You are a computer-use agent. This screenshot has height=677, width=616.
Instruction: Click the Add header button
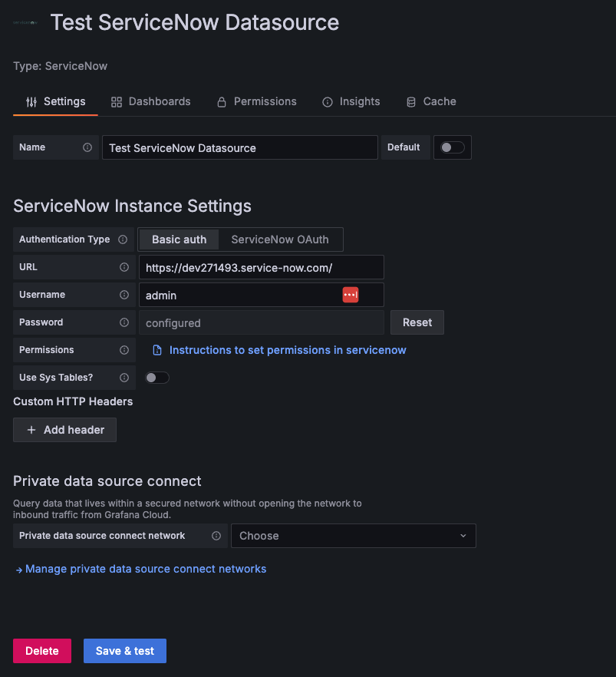64,430
